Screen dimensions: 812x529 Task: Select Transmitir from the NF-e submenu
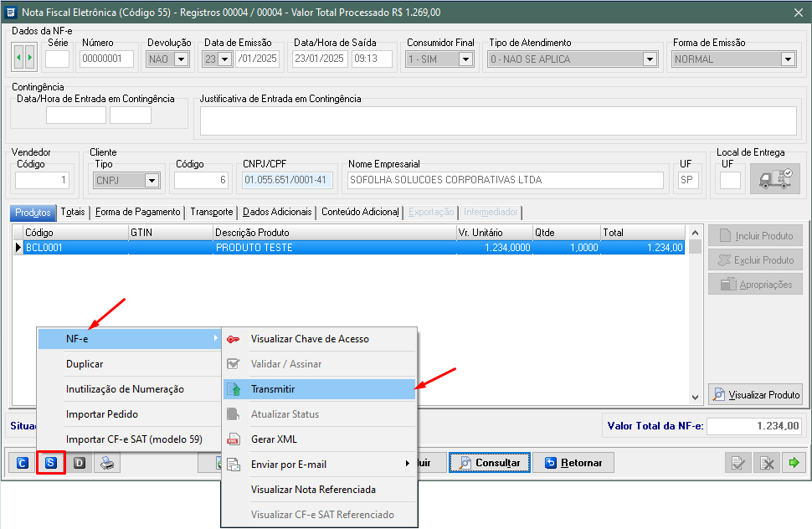click(273, 389)
